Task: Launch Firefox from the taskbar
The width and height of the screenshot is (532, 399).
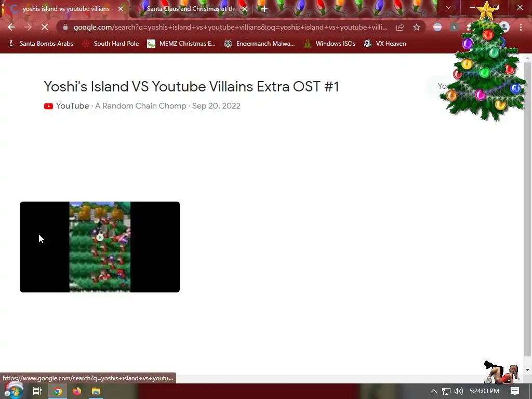Action: coord(77,391)
